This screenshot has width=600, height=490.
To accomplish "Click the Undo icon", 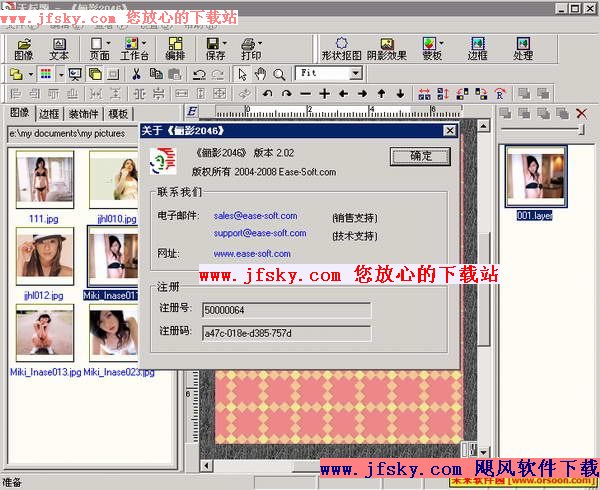I will [199, 74].
